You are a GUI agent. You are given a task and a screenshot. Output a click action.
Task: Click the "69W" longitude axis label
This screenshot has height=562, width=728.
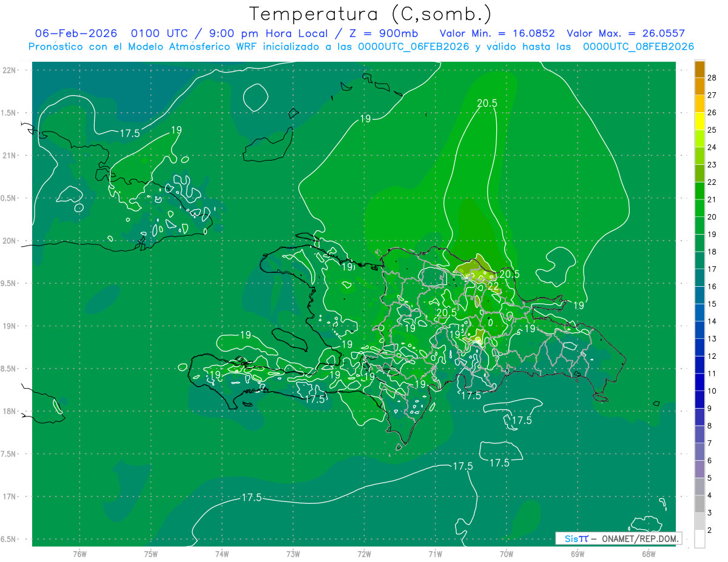[578, 554]
